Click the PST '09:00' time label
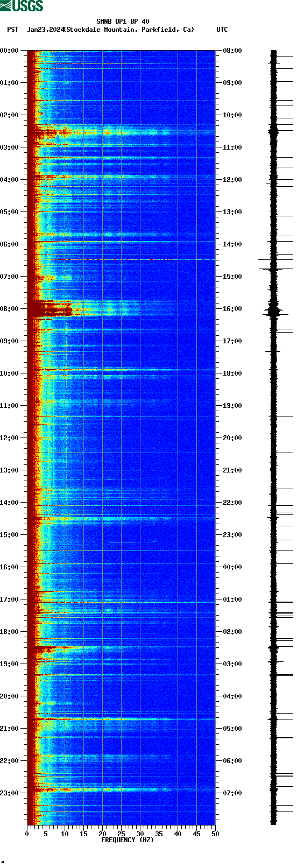297x868 pixels. tap(10, 341)
